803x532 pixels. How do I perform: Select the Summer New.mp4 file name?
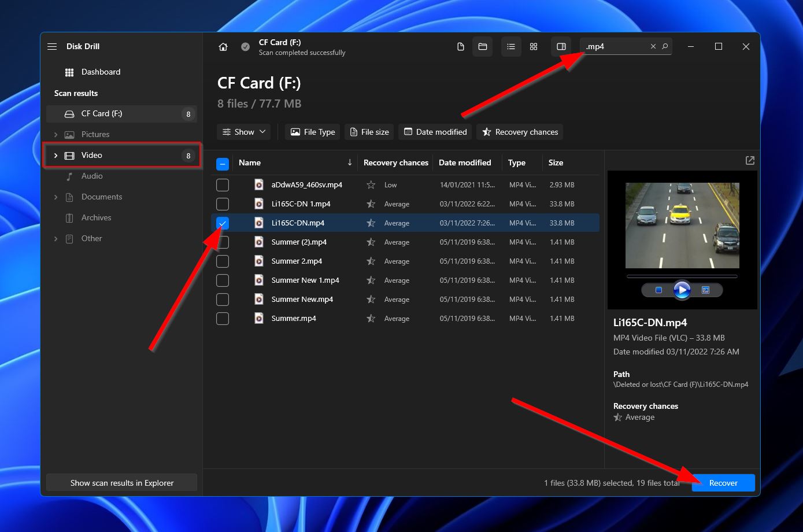tap(302, 300)
